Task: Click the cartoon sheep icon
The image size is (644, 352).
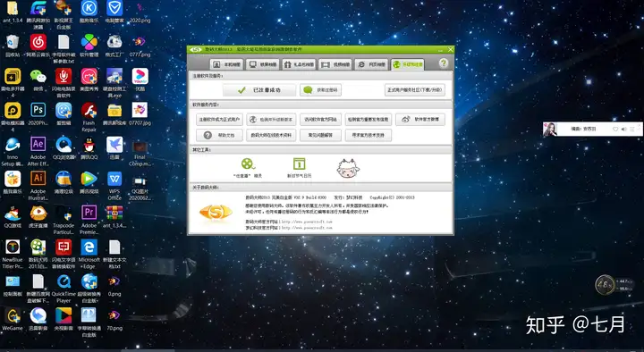Action: (x=348, y=168)
